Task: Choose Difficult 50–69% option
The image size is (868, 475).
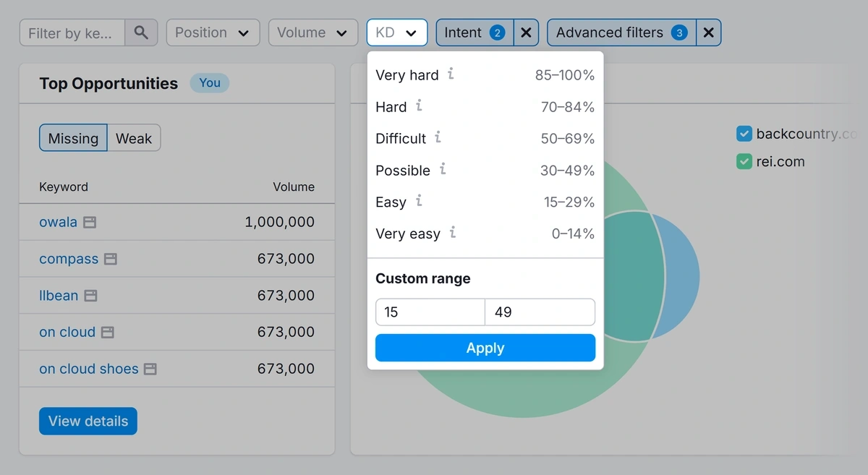Action: point(485,138)
